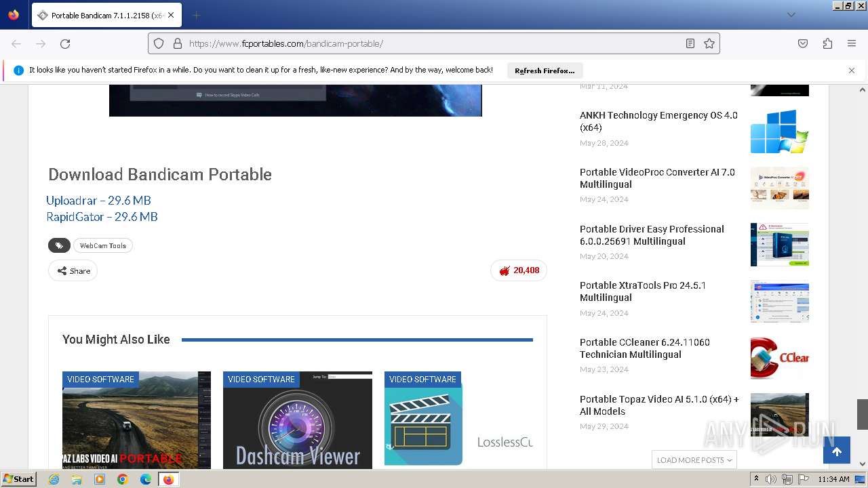The height and width of the screenshot is (488, 868).
Task: Open File Explorer folder taskbar icon
Action: coord(77,479)
